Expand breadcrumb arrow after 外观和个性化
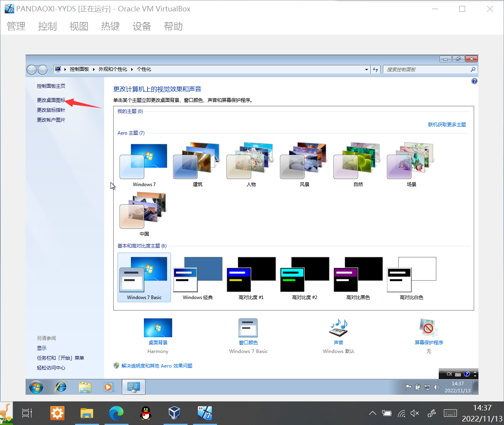Image resolution: width=504 pixels, height=425 pixels. pyautogui.click(x=132, y=69)
